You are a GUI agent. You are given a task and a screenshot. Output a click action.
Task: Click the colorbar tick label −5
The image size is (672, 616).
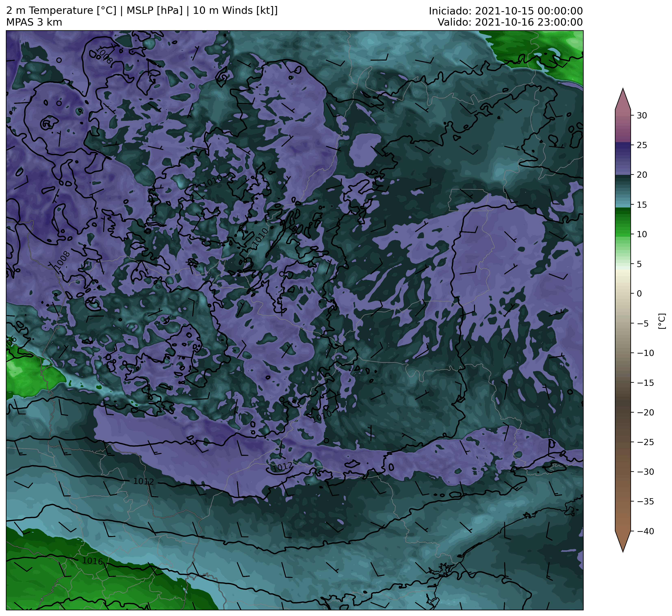643,323
